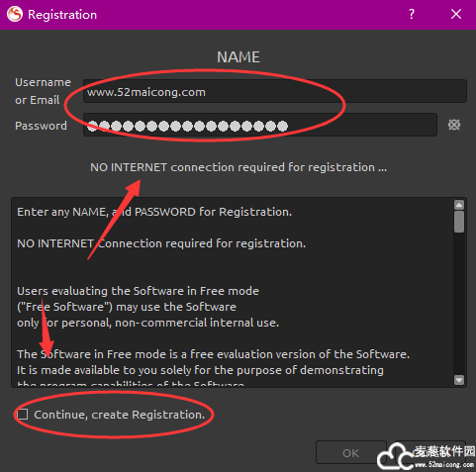The height and width of the screenshot is (472, 476).
Task: Click the license text scroll up arrow
Action: click(459, 205)
